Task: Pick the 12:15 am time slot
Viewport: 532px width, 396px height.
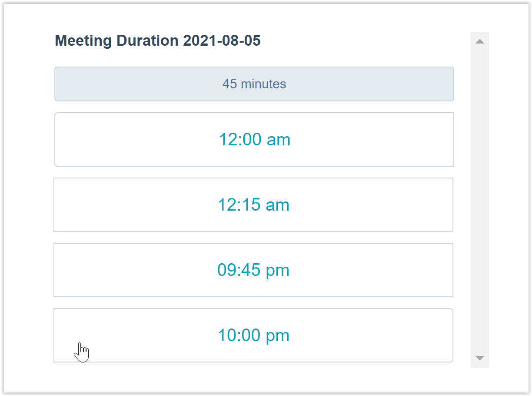Action: [x=253, y=205]
